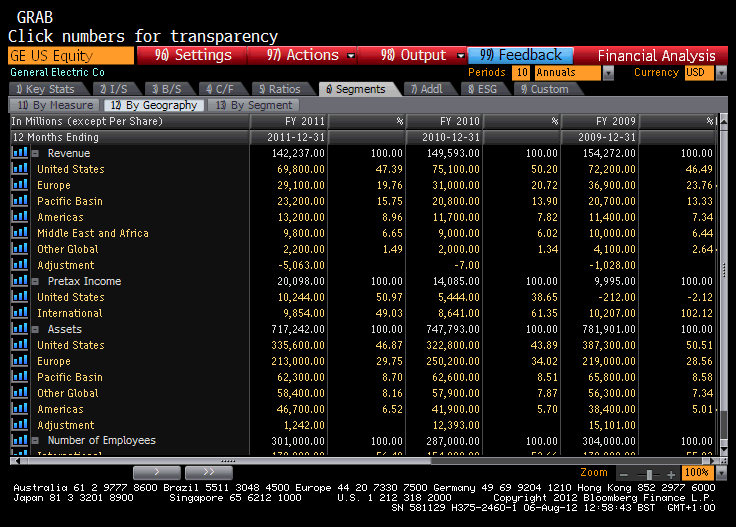Image resolution: width=736 pixels, height=527 pixels.
Task: Open chart icon for Revenue Americas row
Action: tap(20, 216)
